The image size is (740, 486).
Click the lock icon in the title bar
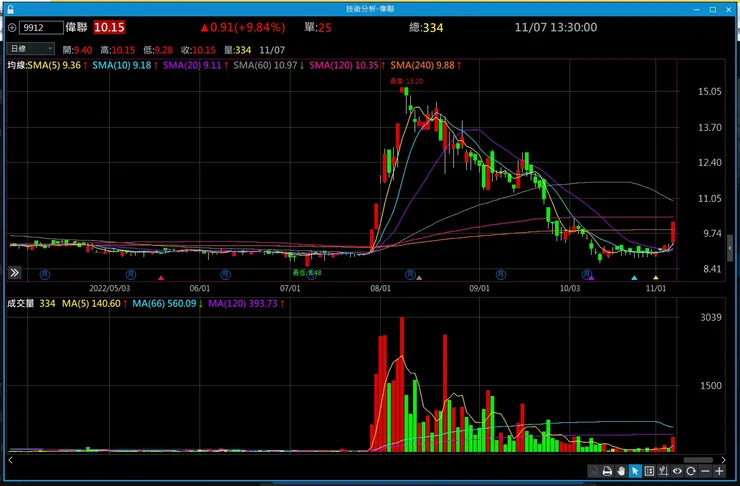pyautogui.click(x=10, y=9)
